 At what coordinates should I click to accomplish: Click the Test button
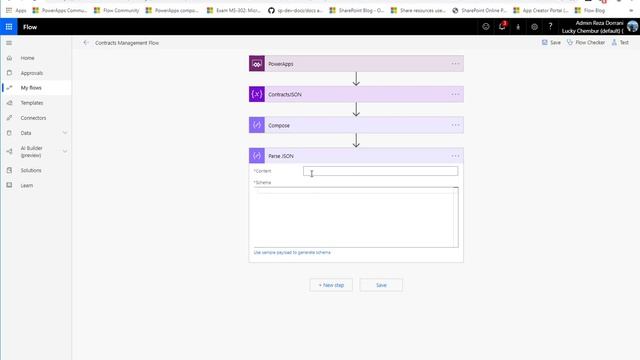pyautogui.click(x=620, y=42)
